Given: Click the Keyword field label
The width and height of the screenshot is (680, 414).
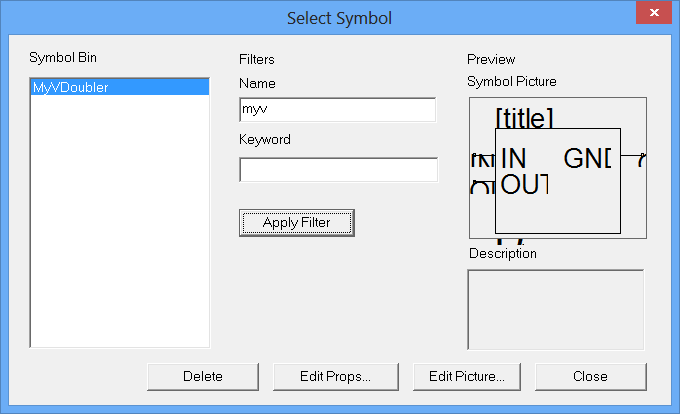Looking at the screenshot, I should [x=265, y=139].
